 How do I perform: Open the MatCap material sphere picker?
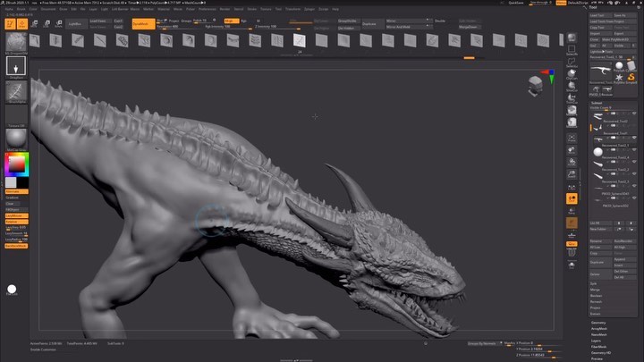coord(16,139)
